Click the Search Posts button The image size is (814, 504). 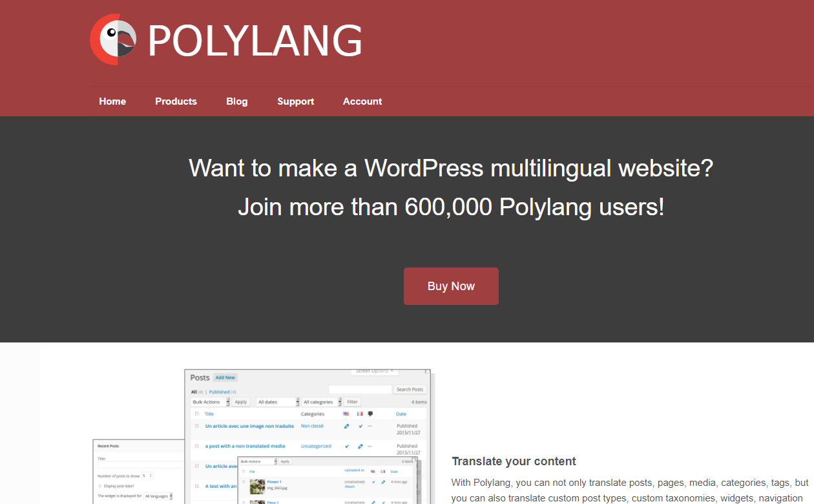[410, 390]
